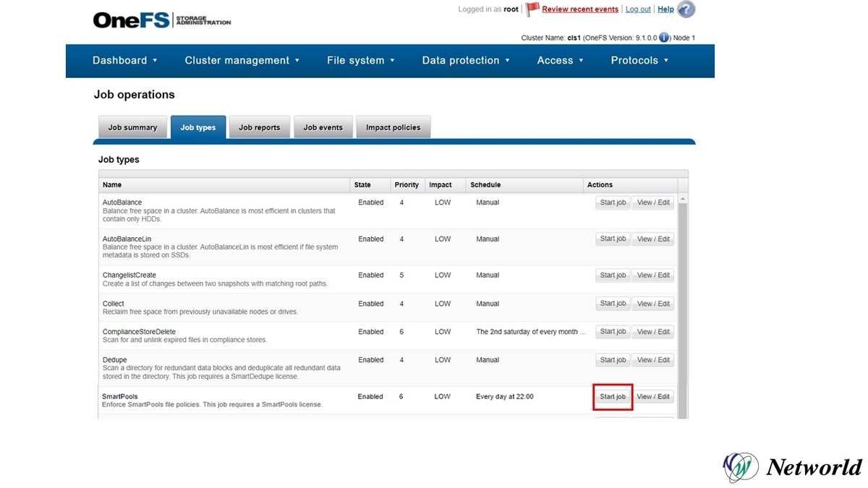Select the Collect job name
Image resolution: width=868 pixels, height=488 pixels.
click(x=114, y=304)
